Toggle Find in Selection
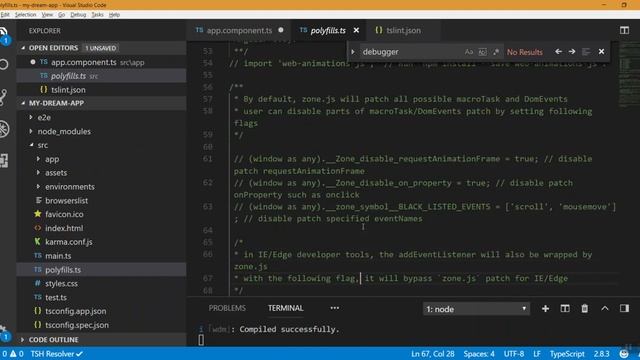640x360 pixels. 586,51
